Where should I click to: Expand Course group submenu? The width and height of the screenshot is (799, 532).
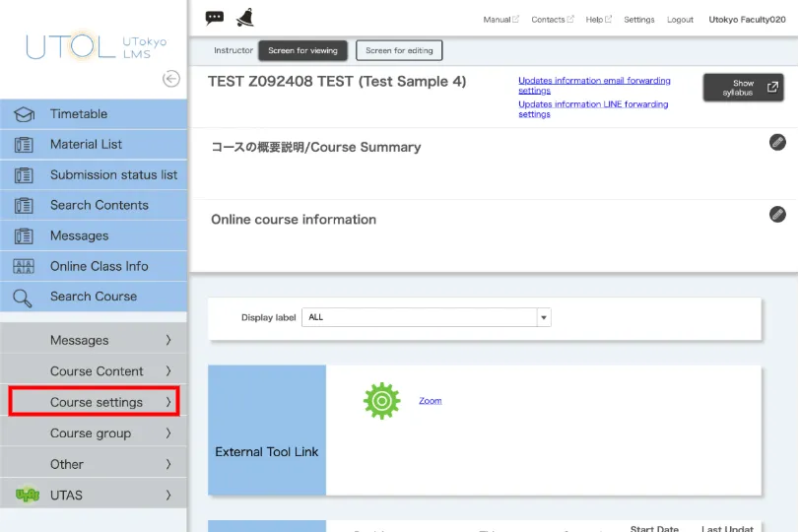(x=94, y=433)
